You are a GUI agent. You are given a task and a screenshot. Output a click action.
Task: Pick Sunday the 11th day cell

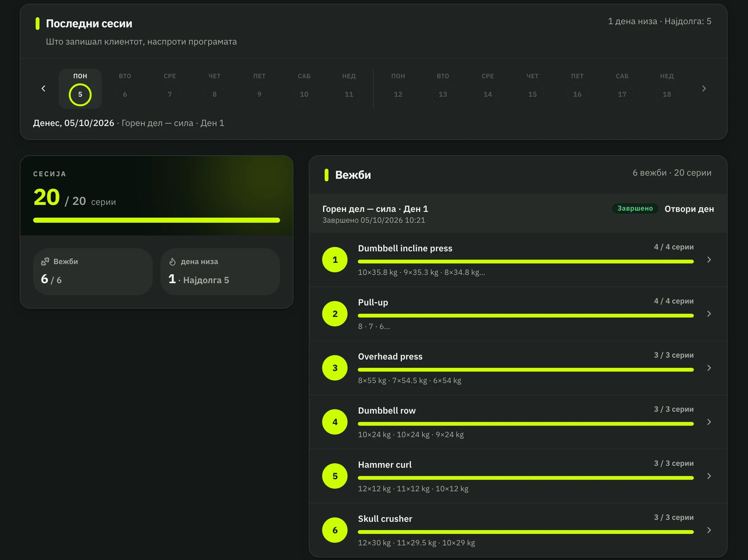pos(349,89)
